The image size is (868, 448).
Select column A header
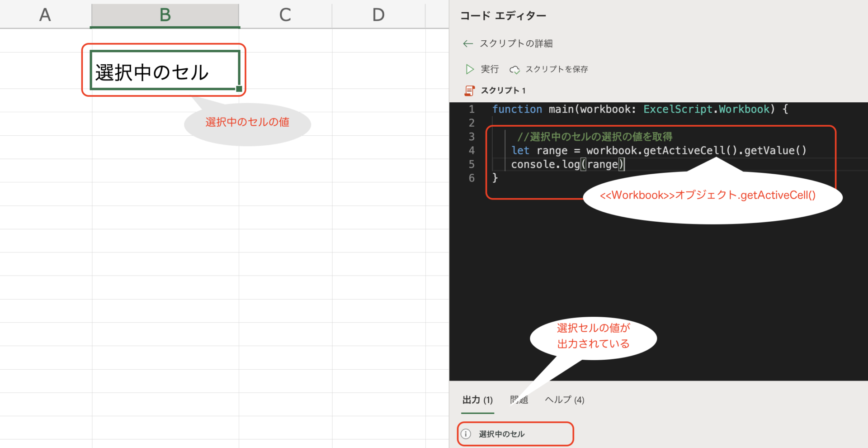[x=45, y=15]
